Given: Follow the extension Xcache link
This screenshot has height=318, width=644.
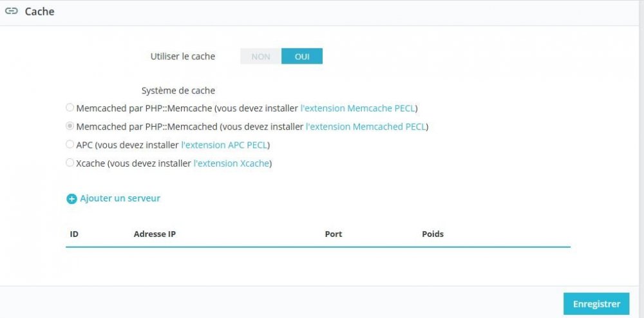Looking at the screenshot, I should tap(232, 164).
